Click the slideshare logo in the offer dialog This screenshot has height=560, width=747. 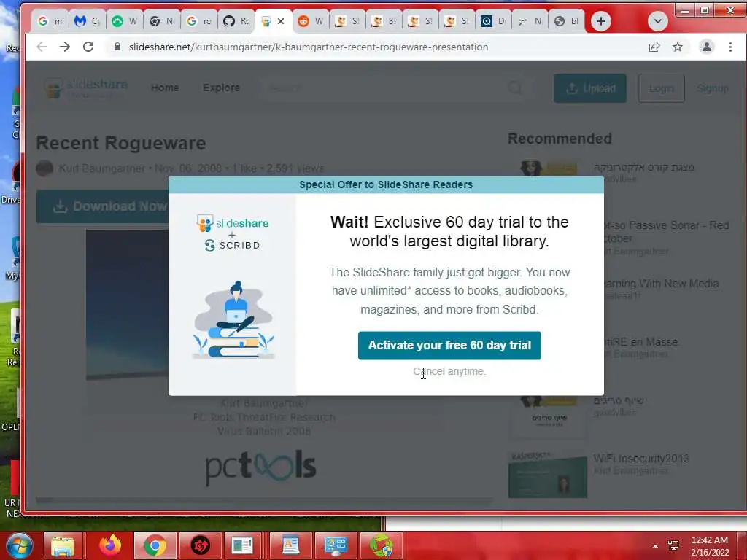(233, 222)
